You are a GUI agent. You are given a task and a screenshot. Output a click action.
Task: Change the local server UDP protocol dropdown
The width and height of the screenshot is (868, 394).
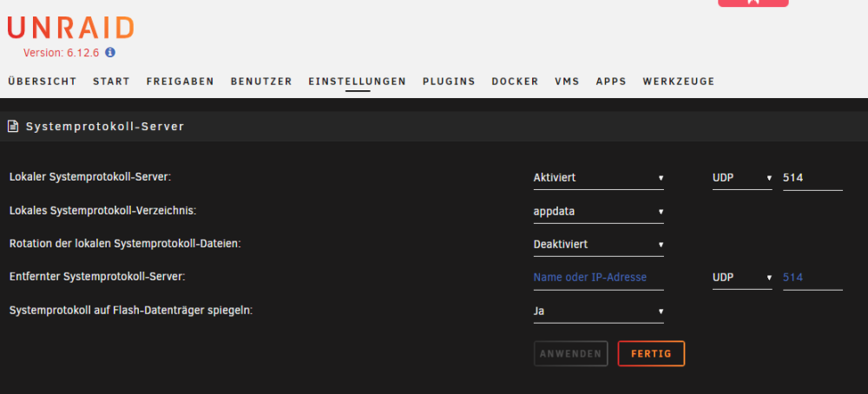(742, 178)
